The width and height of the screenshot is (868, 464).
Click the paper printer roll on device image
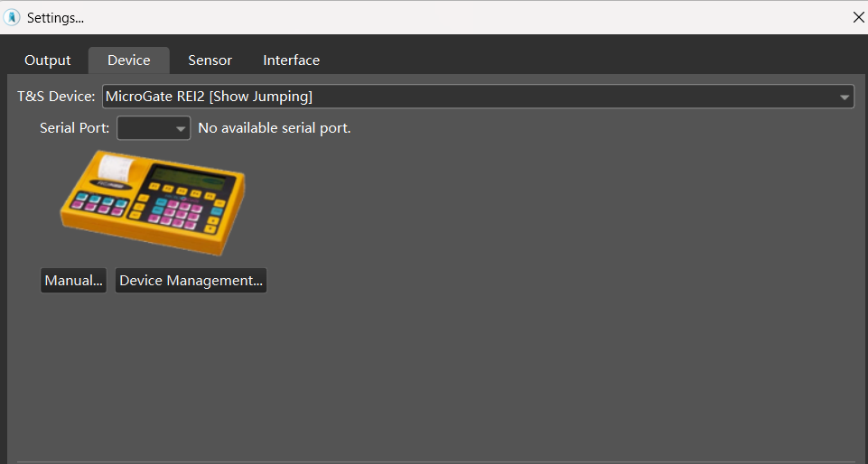(x=115, y=166)
